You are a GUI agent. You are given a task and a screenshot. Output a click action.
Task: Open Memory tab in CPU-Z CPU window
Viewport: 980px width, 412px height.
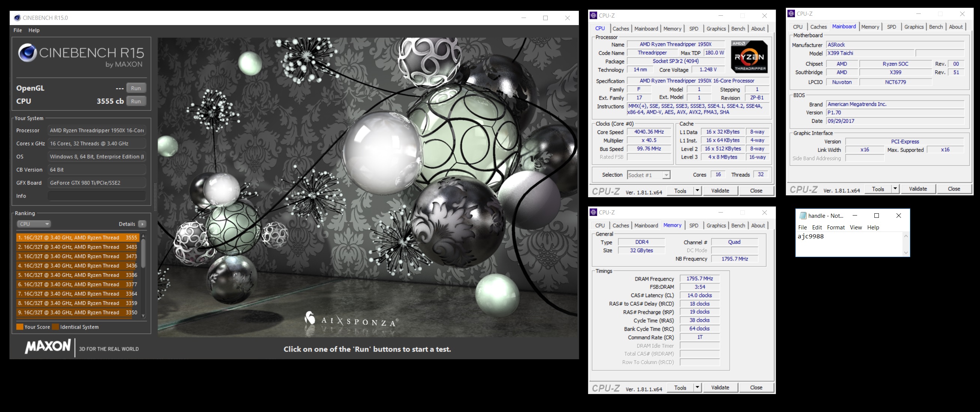(x=672, y=28)
